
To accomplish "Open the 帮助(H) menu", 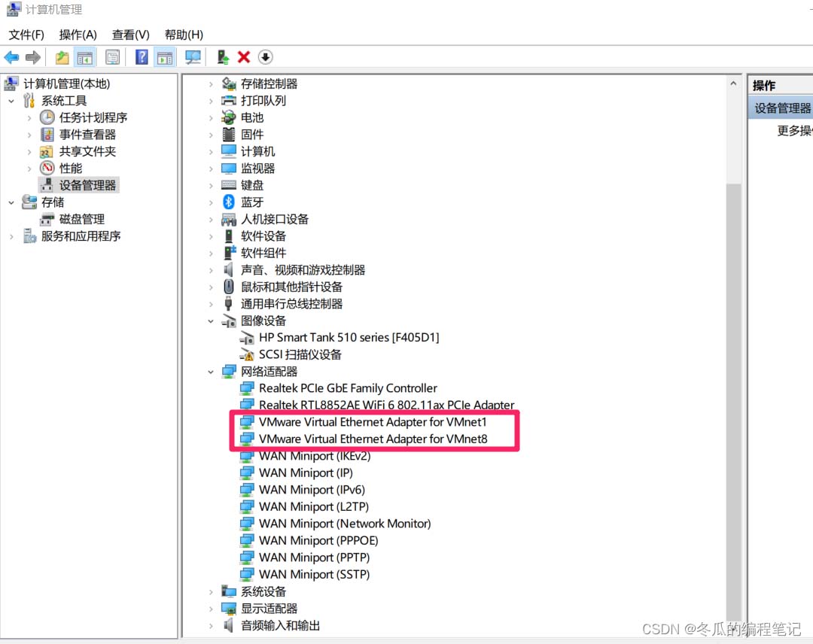I will pyautogui.click(x=184, y=35).
